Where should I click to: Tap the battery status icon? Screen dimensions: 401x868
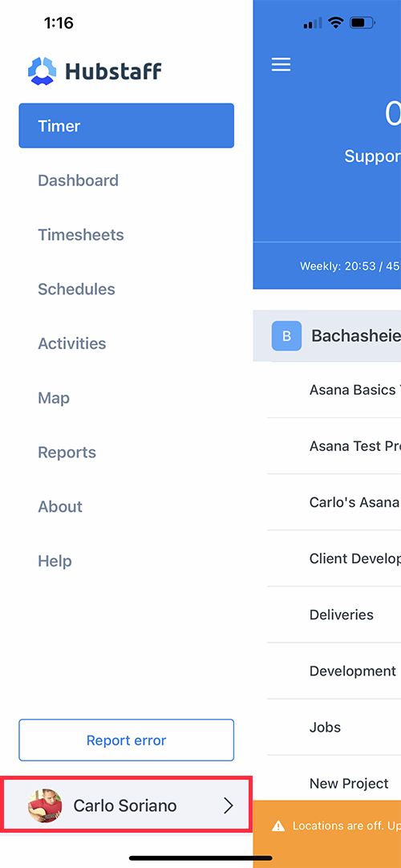click(x=363, y=22)
